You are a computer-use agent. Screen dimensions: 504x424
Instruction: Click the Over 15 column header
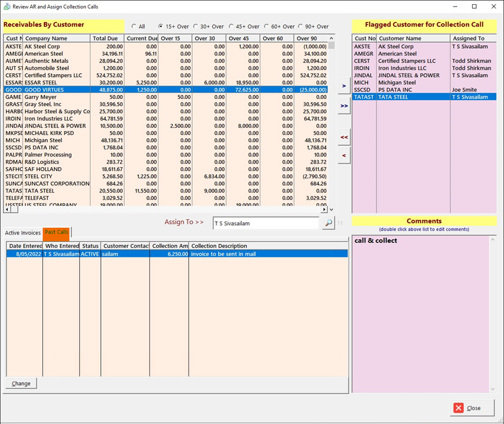tap(175, 39)
